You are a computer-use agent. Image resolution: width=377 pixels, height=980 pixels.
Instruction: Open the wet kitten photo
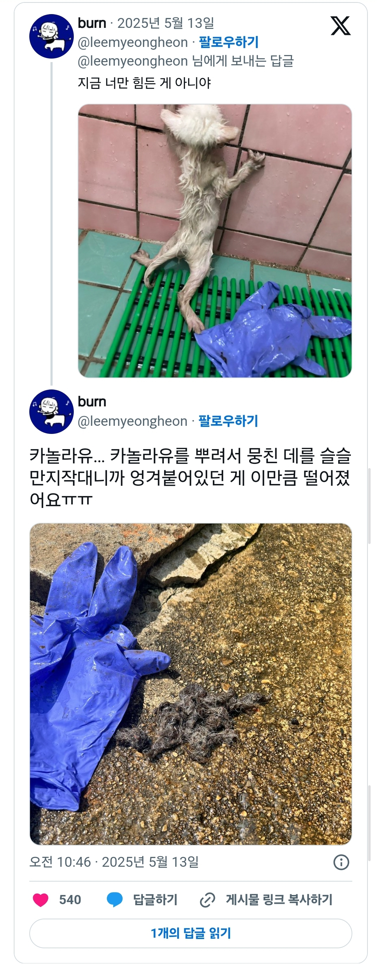click(215, 241)
